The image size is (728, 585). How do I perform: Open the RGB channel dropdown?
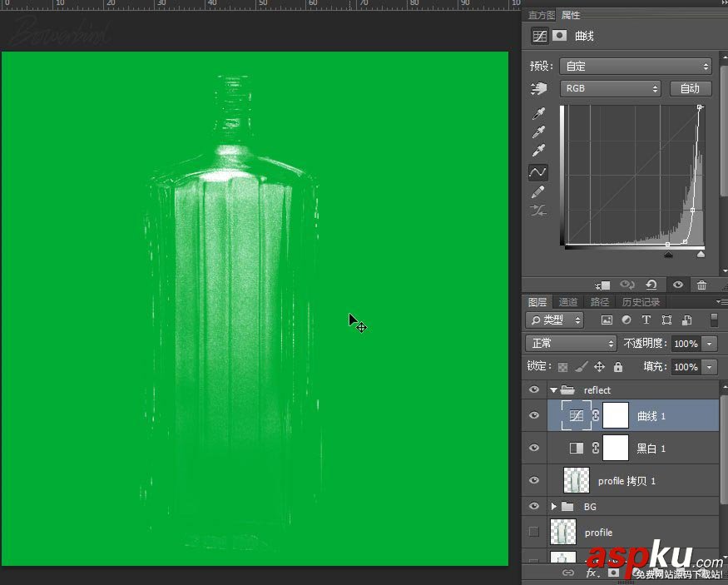coord(610,88)
